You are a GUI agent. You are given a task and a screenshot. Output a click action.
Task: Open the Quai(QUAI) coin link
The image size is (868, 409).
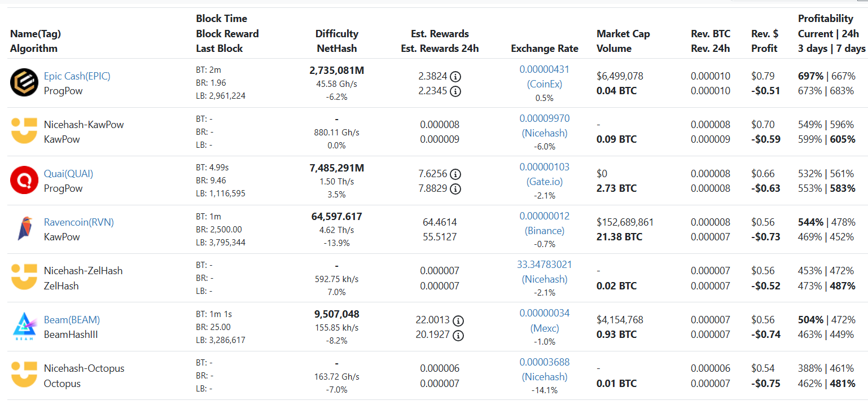(68, 174)
